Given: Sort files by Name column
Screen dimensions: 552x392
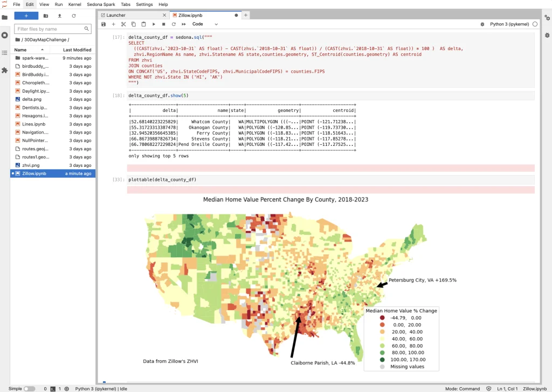Looking at the screenshot, I should (30, 50).
